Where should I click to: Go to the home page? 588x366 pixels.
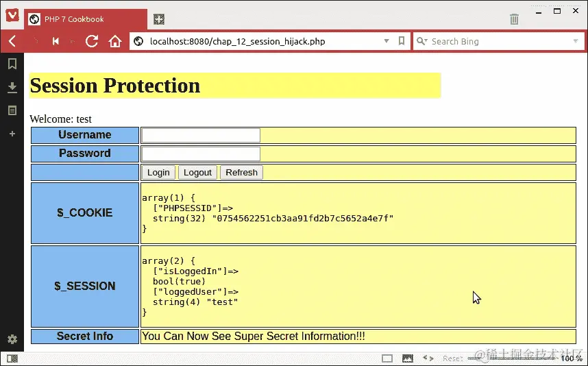pos(115,41)
